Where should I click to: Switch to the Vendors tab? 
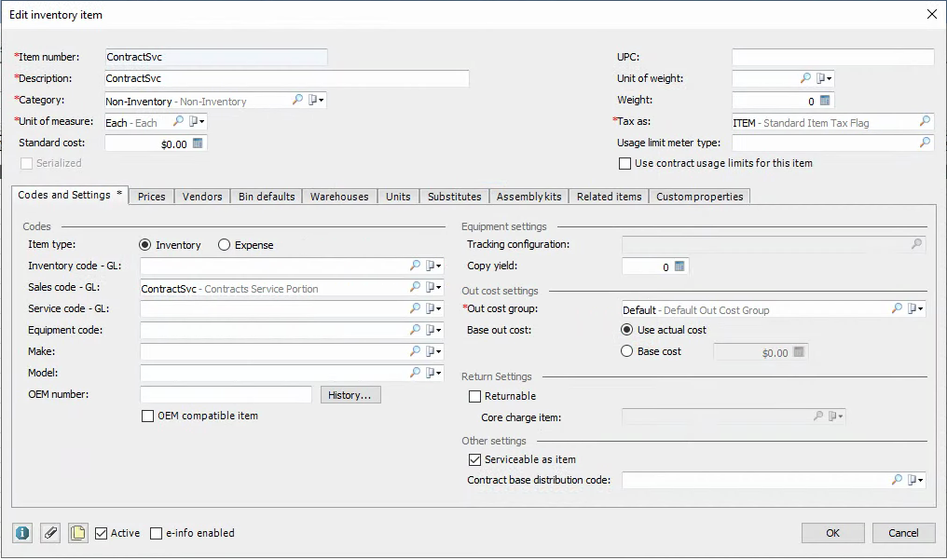pyautogui.click(x=202, y=197)
